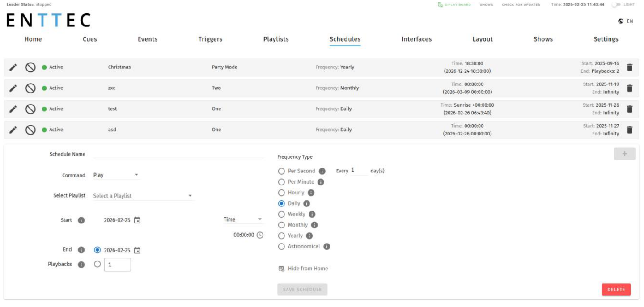Show info for Monthly frequency
This screenshot has height=307, width=644.
[314, 225]
